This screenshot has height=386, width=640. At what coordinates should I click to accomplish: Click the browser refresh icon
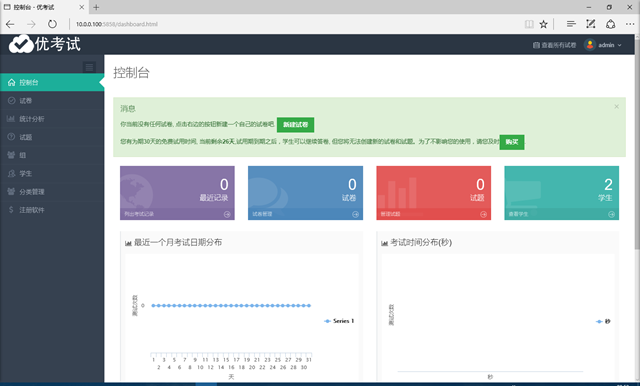pyautogui.click(x=52, y=24)
